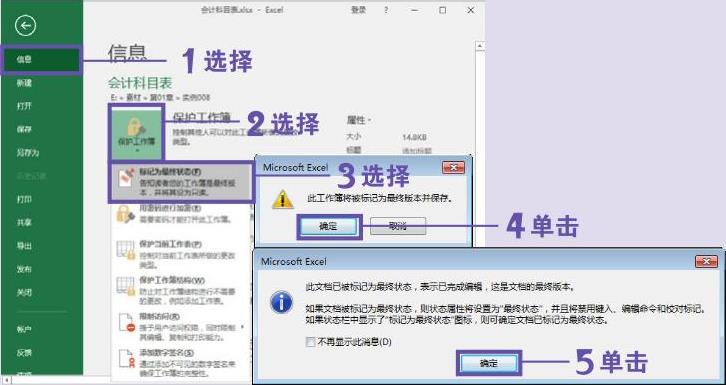Choose 保护工作簿结构(W) option
726x385 pixels.
point(182,291)
